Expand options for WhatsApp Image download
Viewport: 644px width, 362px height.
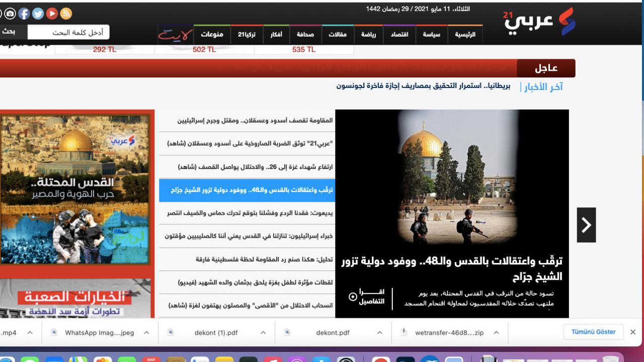click(146, 332)
